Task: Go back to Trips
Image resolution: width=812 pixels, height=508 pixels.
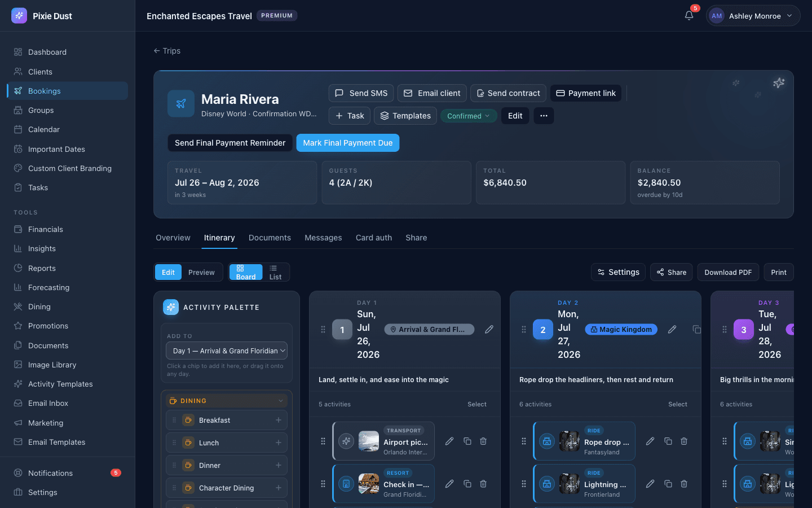Action: click(x=167, y=51)
